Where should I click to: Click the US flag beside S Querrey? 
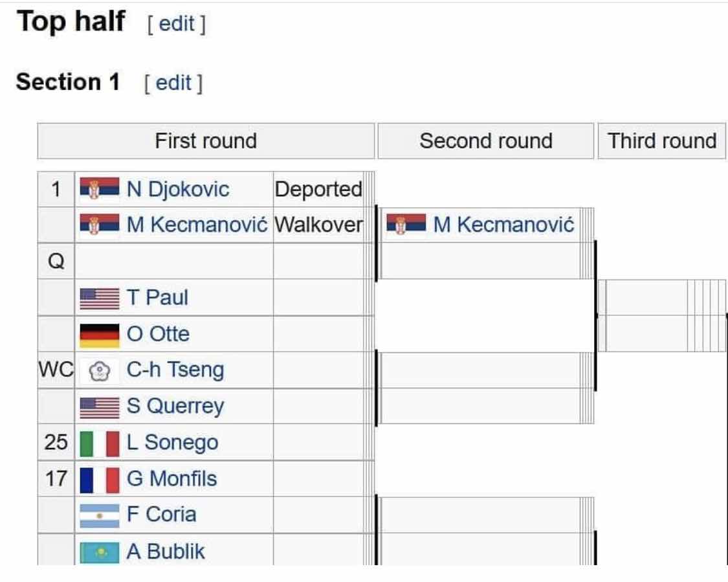click(100, 407)
